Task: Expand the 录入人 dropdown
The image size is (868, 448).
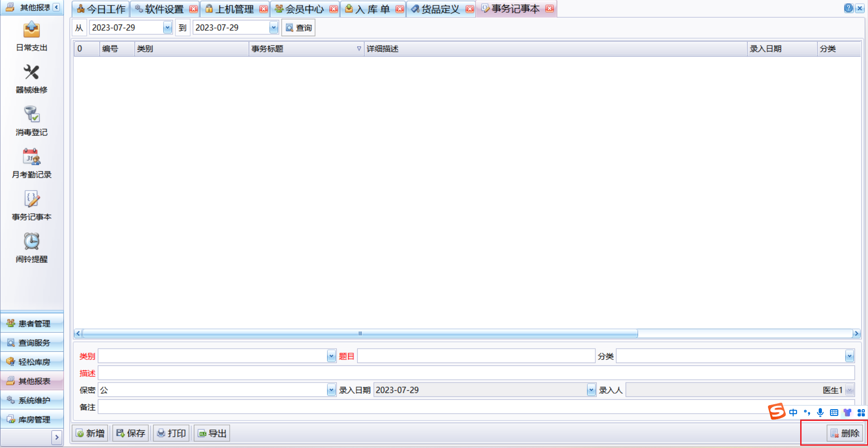Action: click(x=849, y=390)
